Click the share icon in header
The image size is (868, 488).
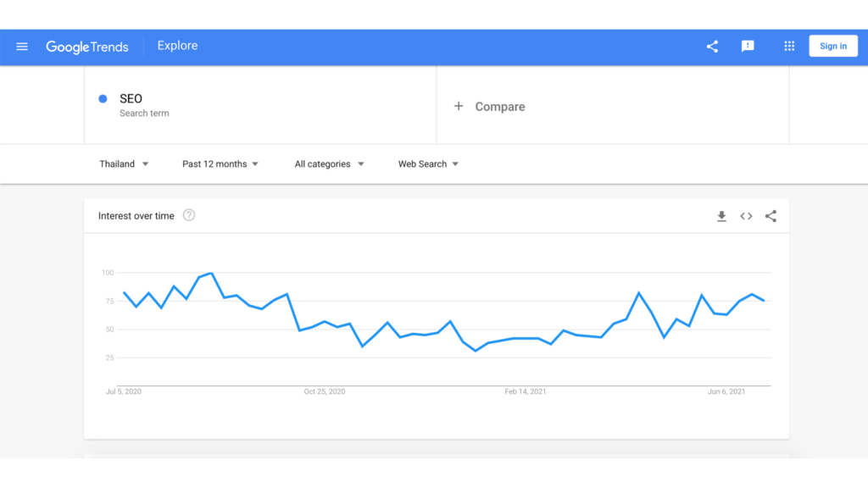712,47
